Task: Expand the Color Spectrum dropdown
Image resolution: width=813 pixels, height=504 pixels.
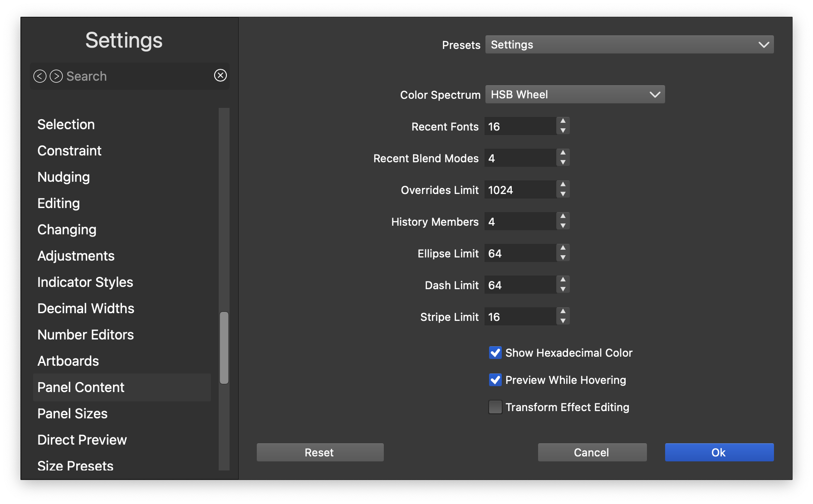Action: [575, 94]
